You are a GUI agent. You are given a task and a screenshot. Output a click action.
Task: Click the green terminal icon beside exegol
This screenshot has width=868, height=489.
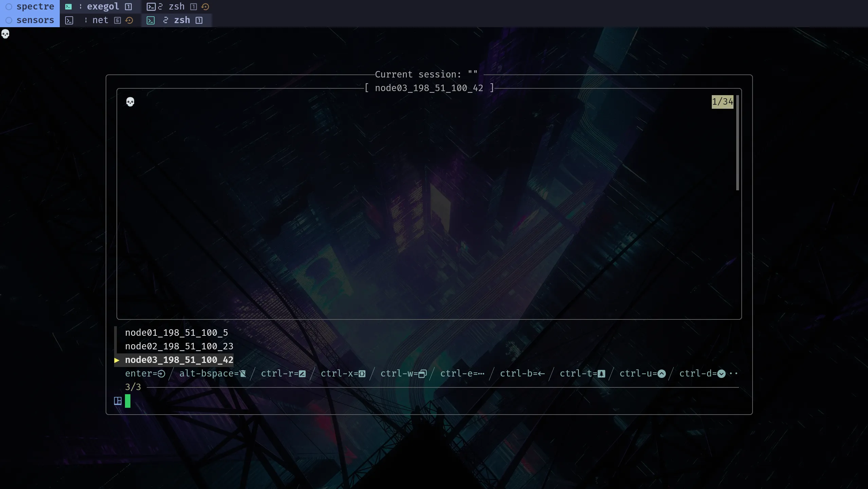point(69,6)
